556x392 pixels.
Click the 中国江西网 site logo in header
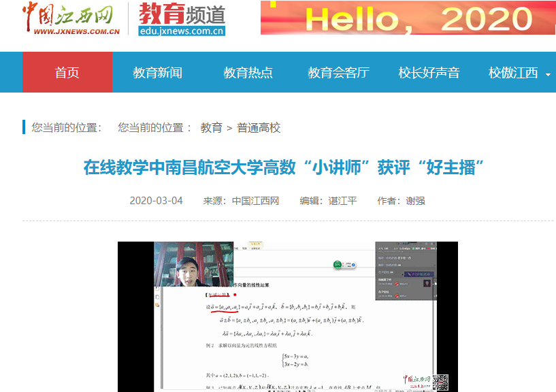71,18
